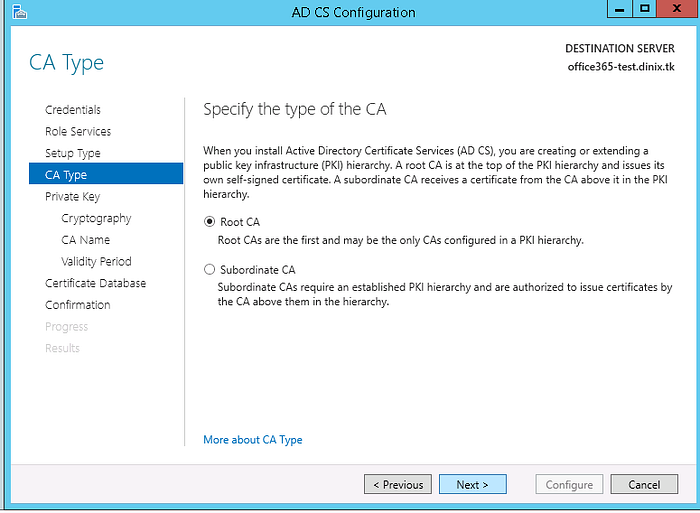Open the Credentials step

73,110
